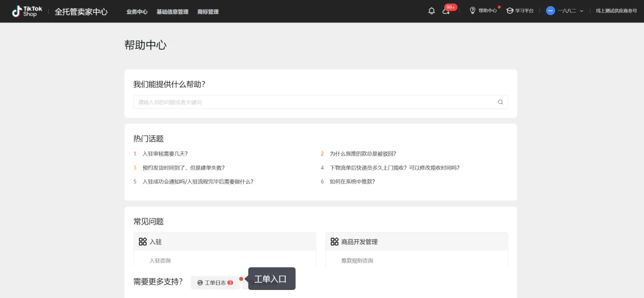Select 推款规则咨询 under 商品开发管理
644x298 pixels.
pos(357,261)
